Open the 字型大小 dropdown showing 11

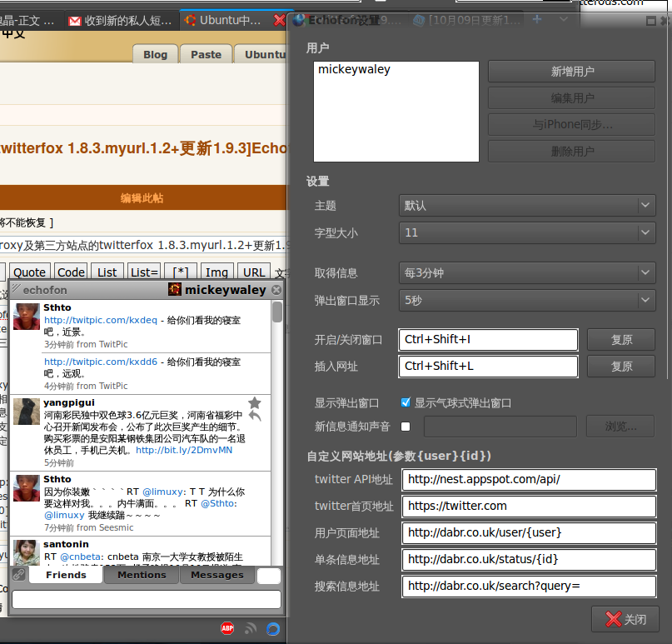[x=527, y=232]
